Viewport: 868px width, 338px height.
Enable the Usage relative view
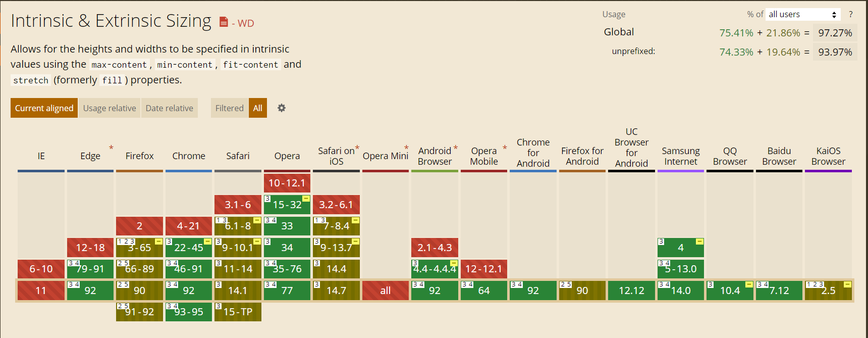[x=110, y=108]
